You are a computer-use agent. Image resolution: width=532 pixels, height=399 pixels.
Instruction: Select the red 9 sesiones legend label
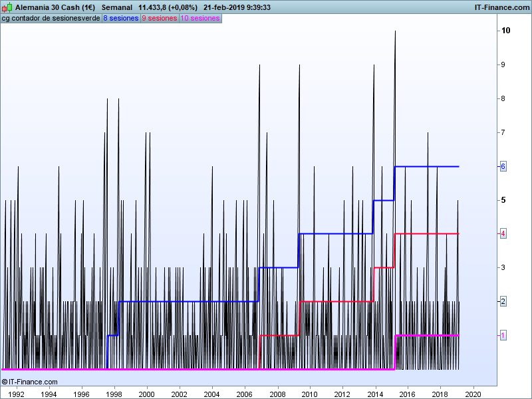pos(159,18)
